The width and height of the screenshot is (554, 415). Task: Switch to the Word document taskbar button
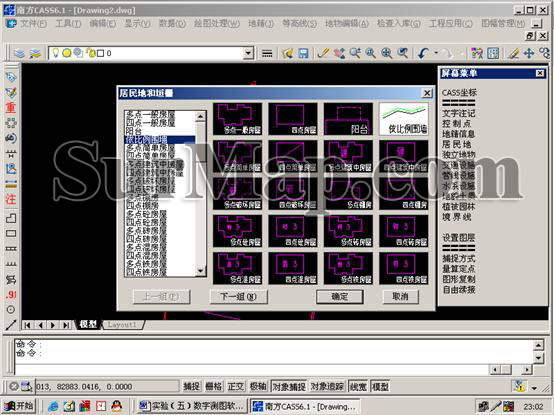pyautogui.click(x=191, y=406)
